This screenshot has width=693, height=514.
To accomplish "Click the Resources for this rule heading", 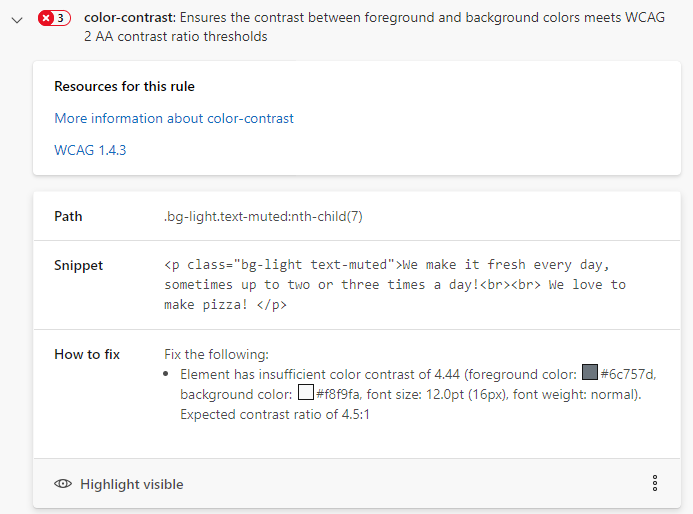I will (x=124, y=86).
